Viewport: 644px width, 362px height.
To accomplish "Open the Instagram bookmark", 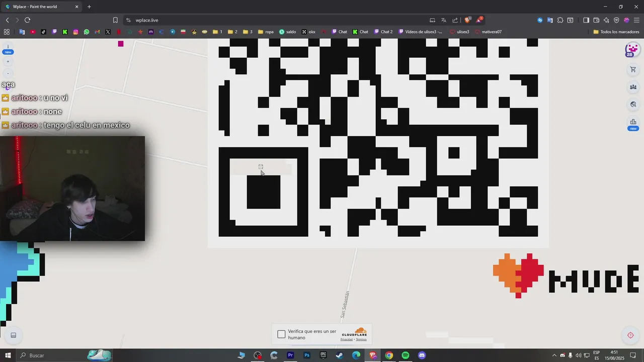I will 76,32.
